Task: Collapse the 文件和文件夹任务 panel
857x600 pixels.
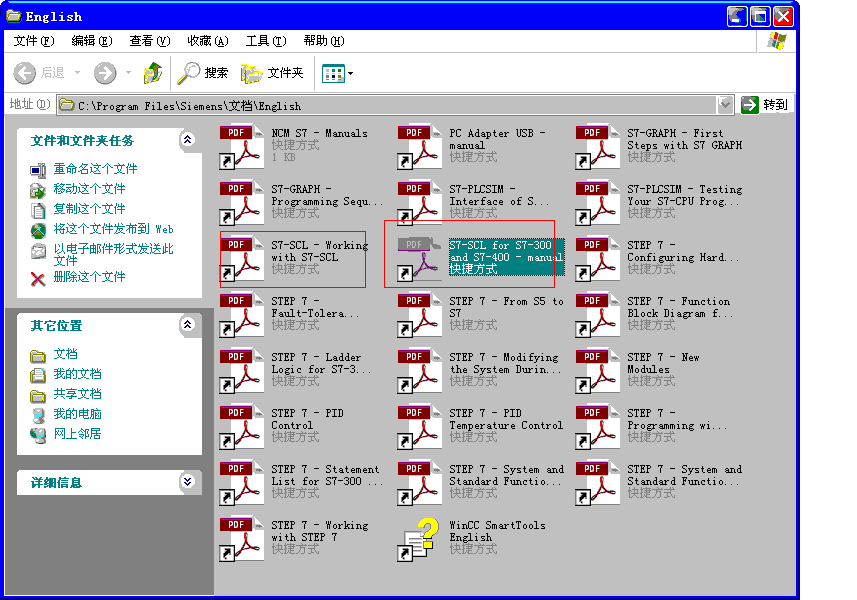Action: point(187,140)
